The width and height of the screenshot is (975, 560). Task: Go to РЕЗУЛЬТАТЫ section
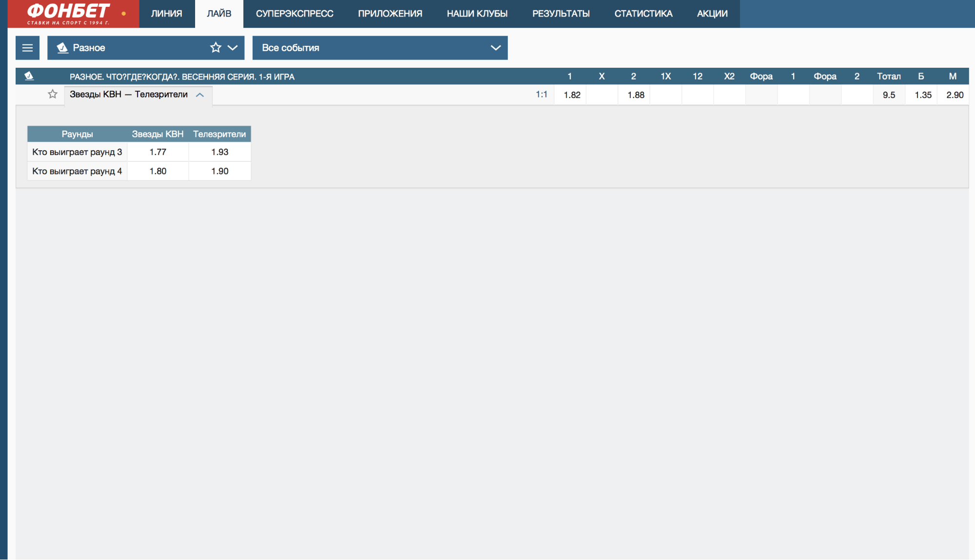click(x=561, y=14)
